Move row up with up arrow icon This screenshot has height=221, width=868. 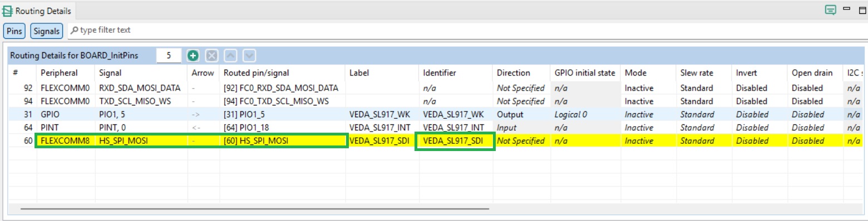231,56
